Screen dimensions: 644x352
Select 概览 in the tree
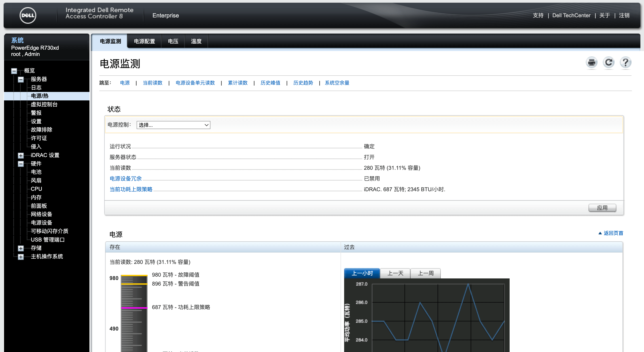click(x=29, y=71)
